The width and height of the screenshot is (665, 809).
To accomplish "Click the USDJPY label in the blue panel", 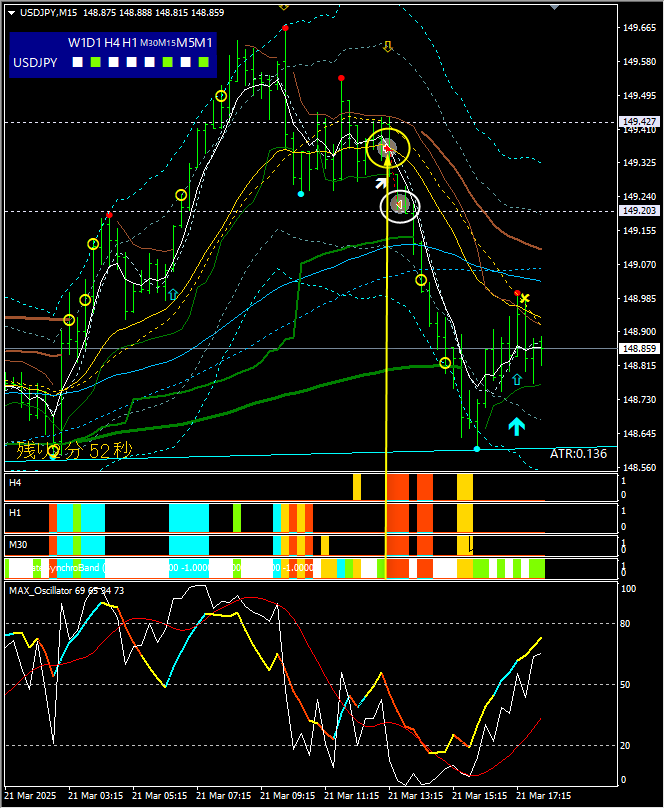I will click(x=35, y=63).
